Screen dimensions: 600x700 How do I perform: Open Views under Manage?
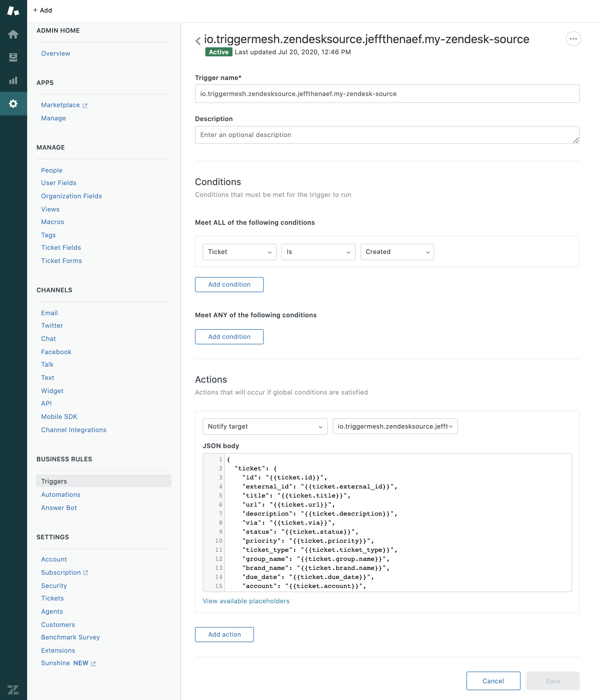[x=50, y=209]
